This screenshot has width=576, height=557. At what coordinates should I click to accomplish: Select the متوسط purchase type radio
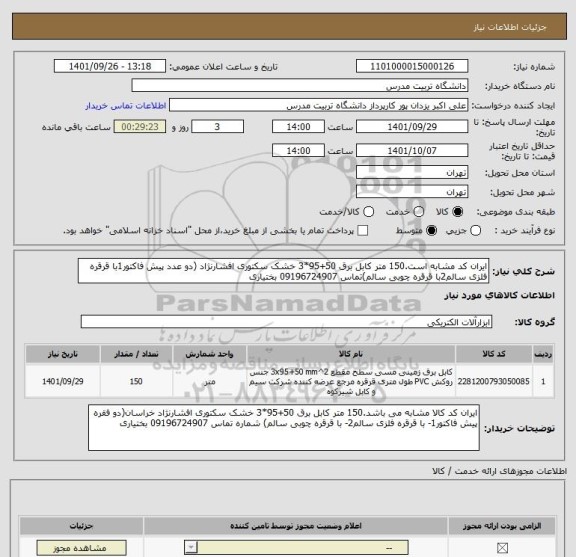tap(431, 231)
